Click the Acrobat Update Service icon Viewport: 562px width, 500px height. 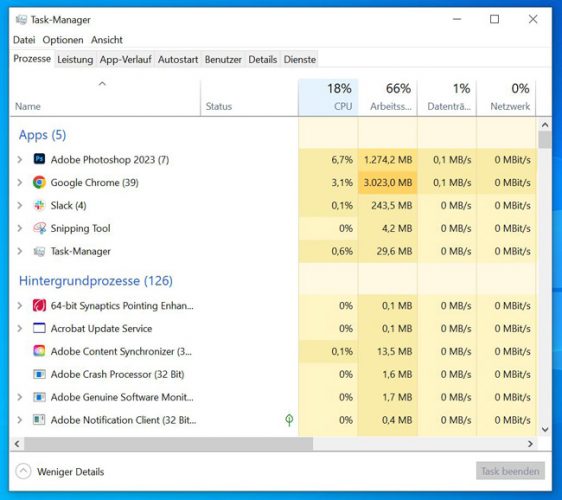(x=39, y=328)
